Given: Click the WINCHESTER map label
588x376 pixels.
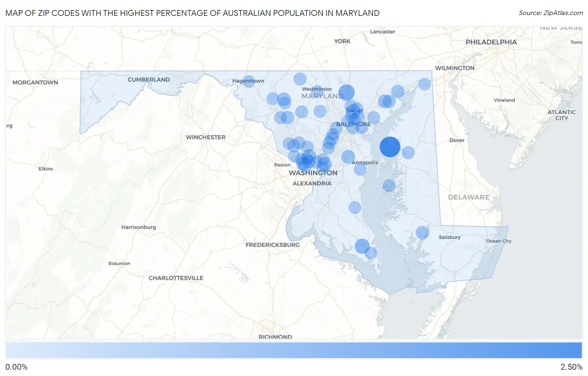Looking at the screenshot, I should click(x=205, y=137).
